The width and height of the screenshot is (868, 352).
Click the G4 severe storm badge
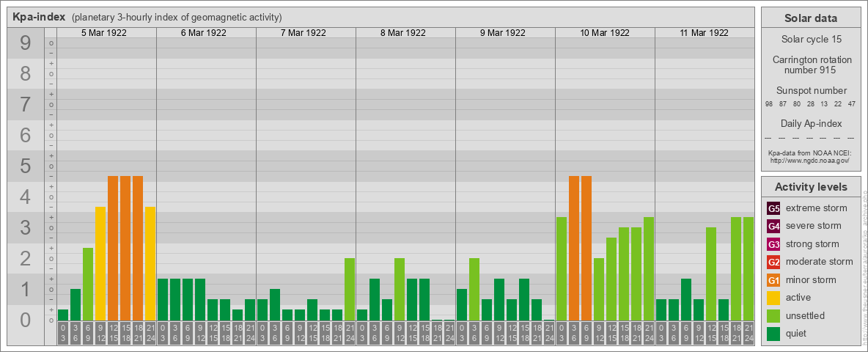774,227
